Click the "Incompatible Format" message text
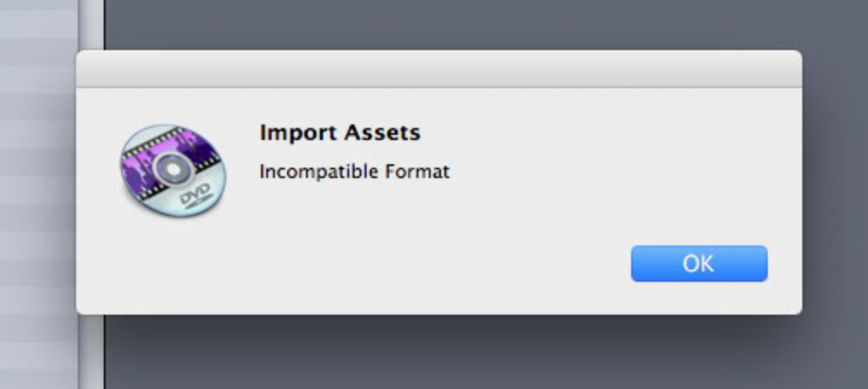This screenshot has width=868, height=389. 354,171
